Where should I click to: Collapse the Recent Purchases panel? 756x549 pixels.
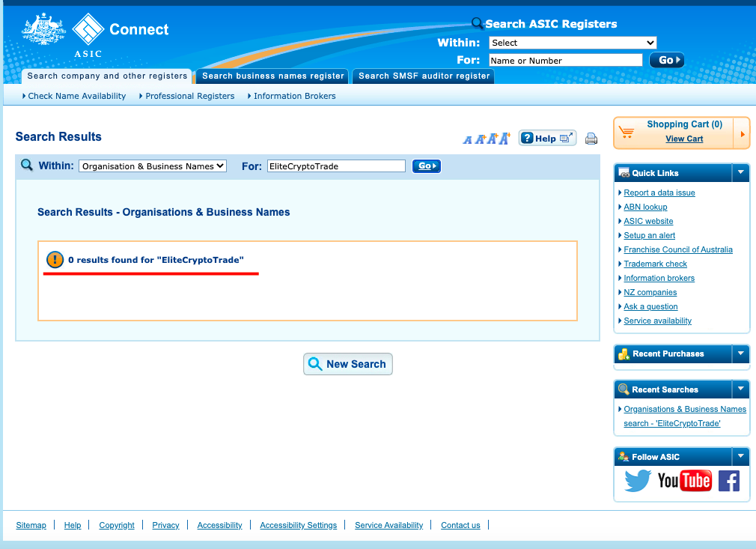[740, 354]
